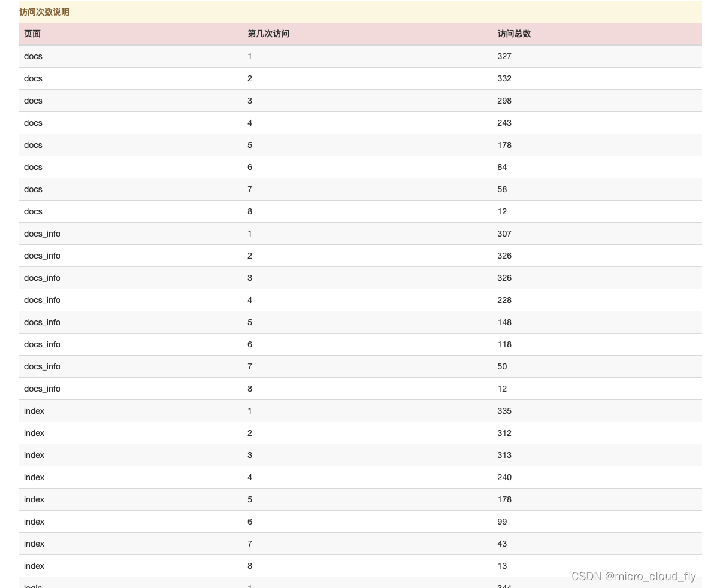Click index page name in the 43 row
The width and height of the screenshot is (705, 588).
(34, 544)
